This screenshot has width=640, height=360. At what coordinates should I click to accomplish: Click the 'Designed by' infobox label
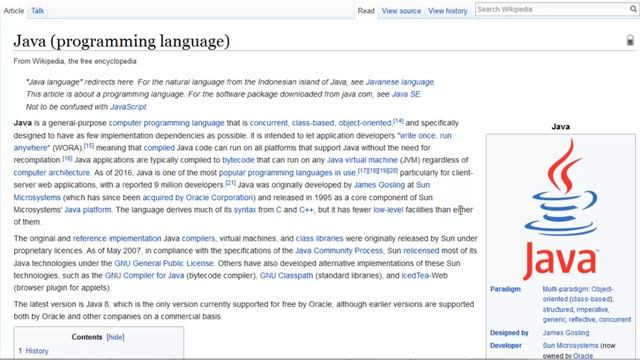click(509, 333)
